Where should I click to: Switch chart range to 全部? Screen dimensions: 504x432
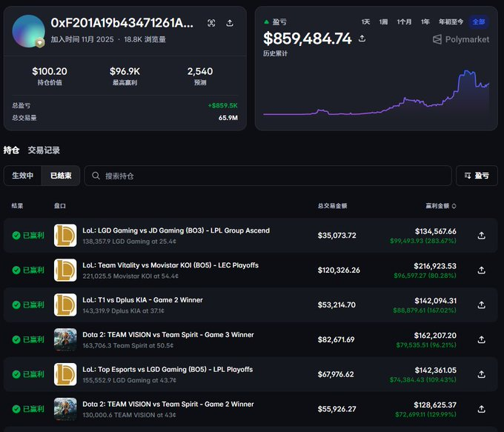pos(479,21)
